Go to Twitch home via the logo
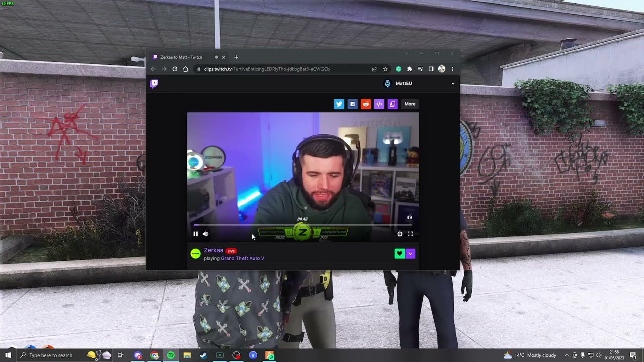 154,84
